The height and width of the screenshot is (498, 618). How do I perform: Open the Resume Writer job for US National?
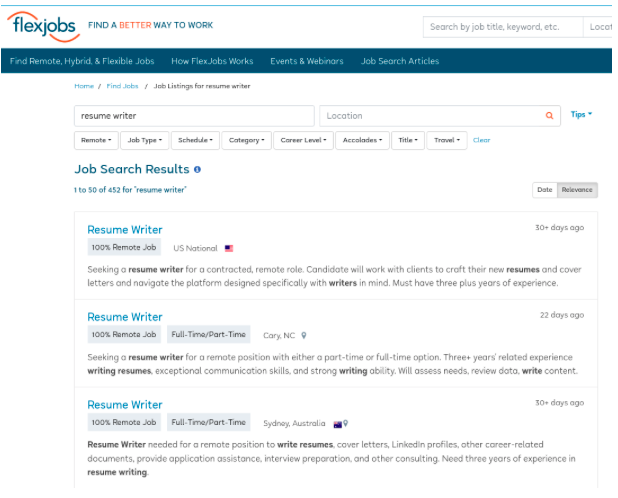point(125,230)
